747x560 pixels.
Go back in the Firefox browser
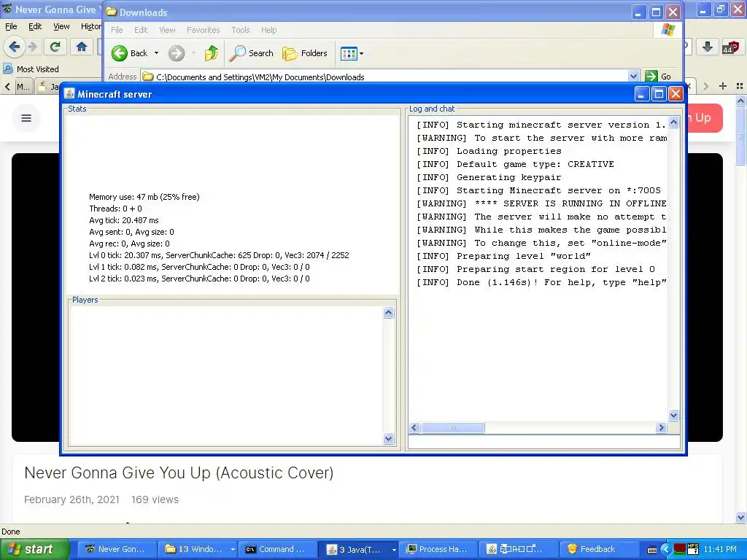[x=15, y=47]
